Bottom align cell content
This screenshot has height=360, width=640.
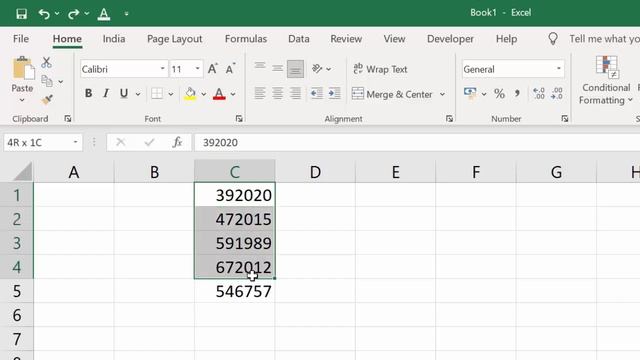(295, 69)
